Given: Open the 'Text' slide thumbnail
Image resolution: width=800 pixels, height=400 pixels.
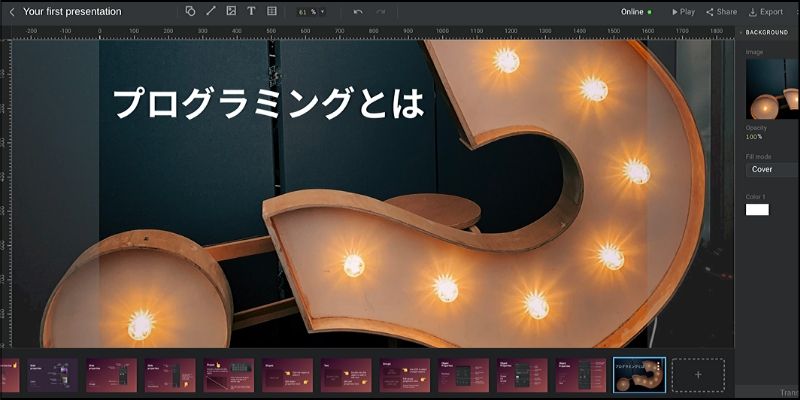Looking at the screenshot, I should coord(346,375).
